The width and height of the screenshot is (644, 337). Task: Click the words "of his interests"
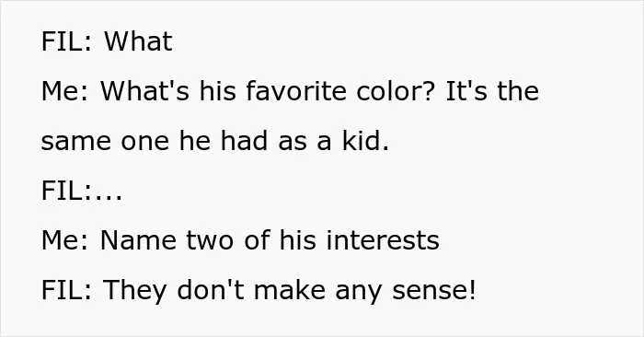(x=341, y=240)
